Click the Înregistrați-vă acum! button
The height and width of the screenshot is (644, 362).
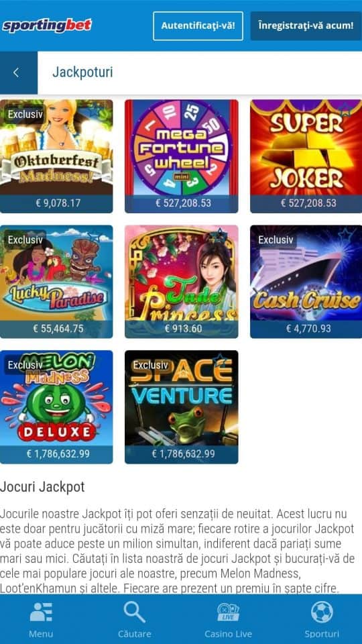point(306,26)
